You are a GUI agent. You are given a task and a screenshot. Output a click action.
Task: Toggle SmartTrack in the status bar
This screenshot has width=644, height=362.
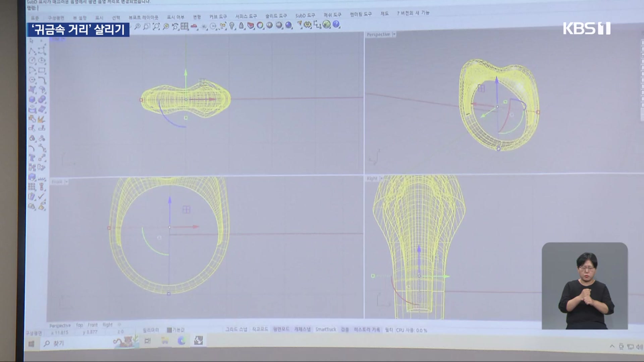tap(326, 329)
